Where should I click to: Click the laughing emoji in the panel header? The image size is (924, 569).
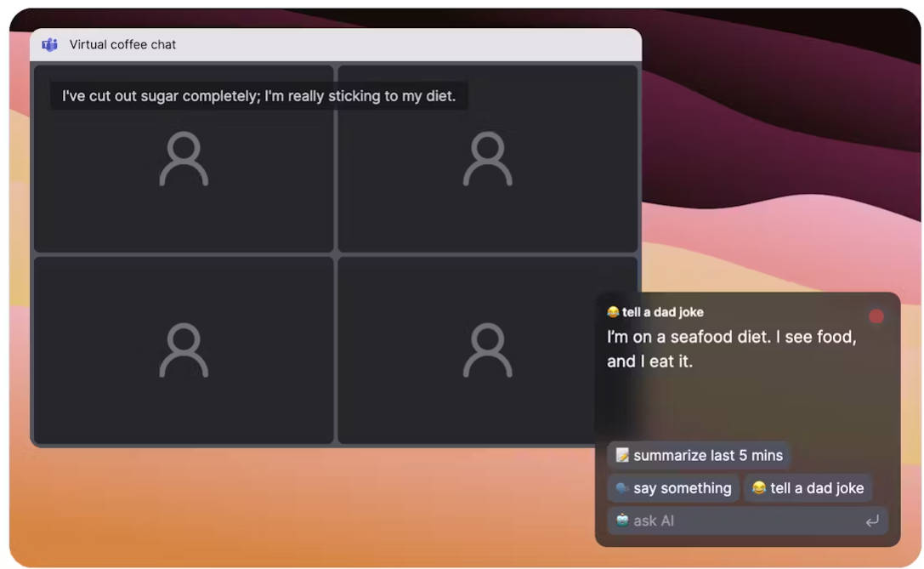click(613, 312)
